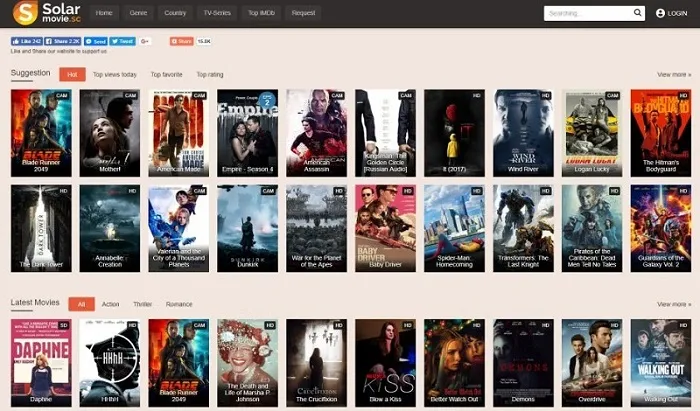Click the user login icon
This screenshot has width=700, height=411.
point(660,13)
